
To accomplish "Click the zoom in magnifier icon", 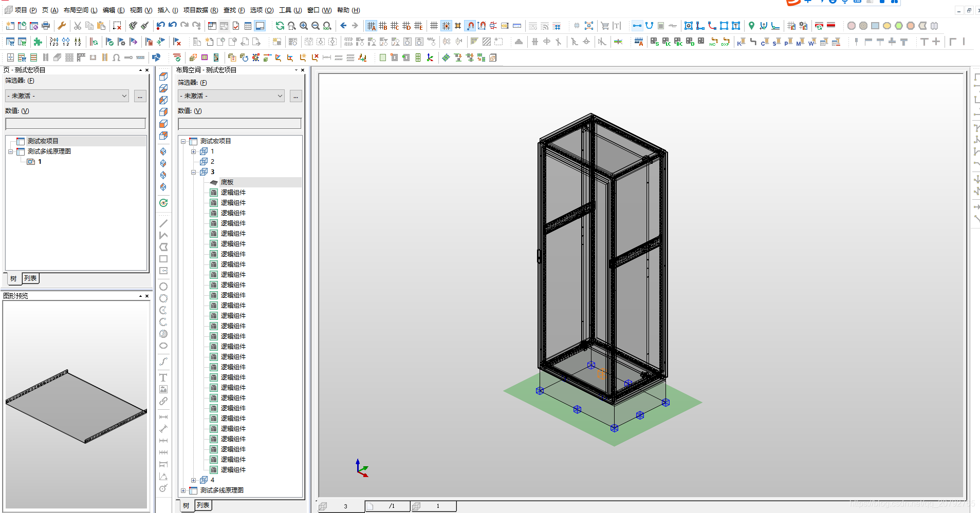I will coord(304,26).
